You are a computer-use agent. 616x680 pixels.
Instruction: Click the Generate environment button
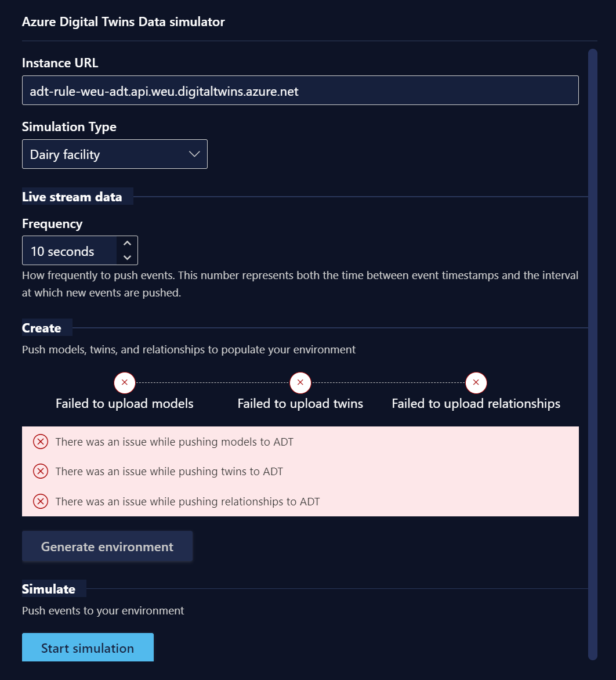point(107,547)
